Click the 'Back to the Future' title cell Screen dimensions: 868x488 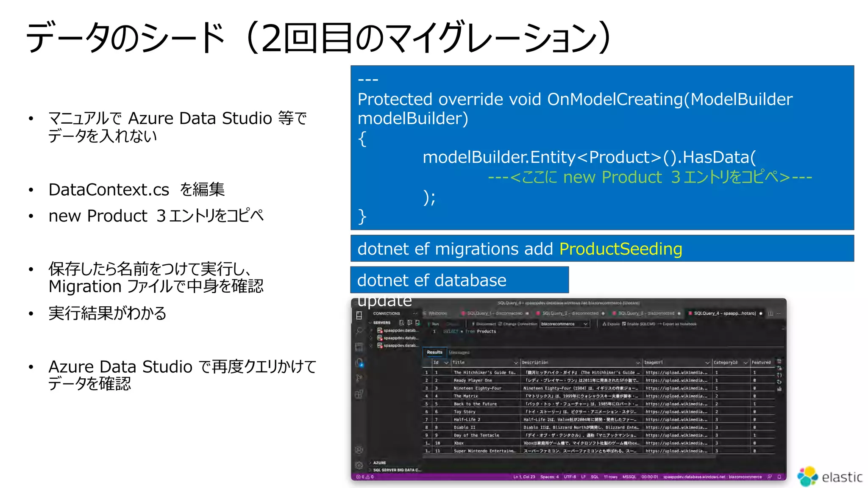coord(486,404)
